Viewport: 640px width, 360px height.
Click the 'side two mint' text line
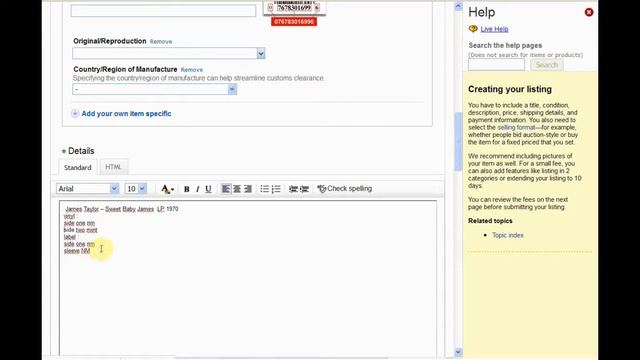click(x=81, y=230)
